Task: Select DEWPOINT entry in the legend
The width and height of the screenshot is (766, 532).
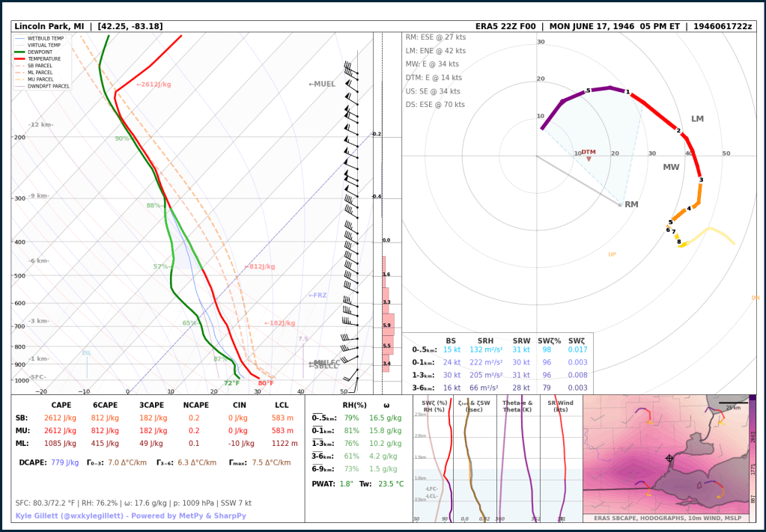Action: 41,52
